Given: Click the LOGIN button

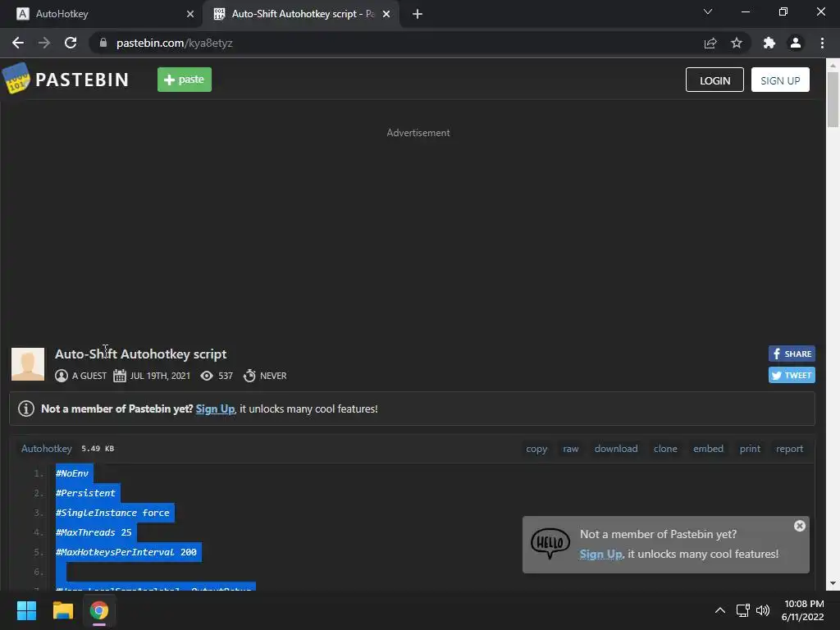Looking at the screenshot, I should [714, 80].
